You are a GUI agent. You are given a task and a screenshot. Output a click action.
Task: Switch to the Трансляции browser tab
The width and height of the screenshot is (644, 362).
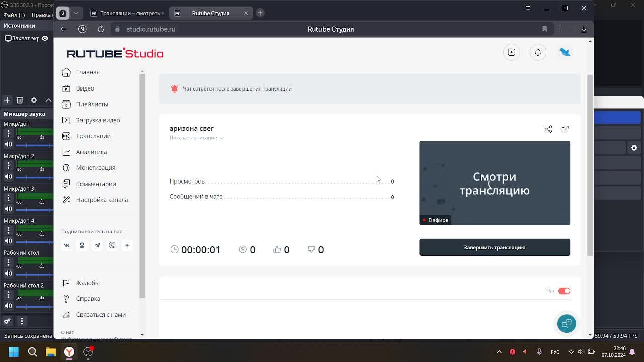point(127,13)
